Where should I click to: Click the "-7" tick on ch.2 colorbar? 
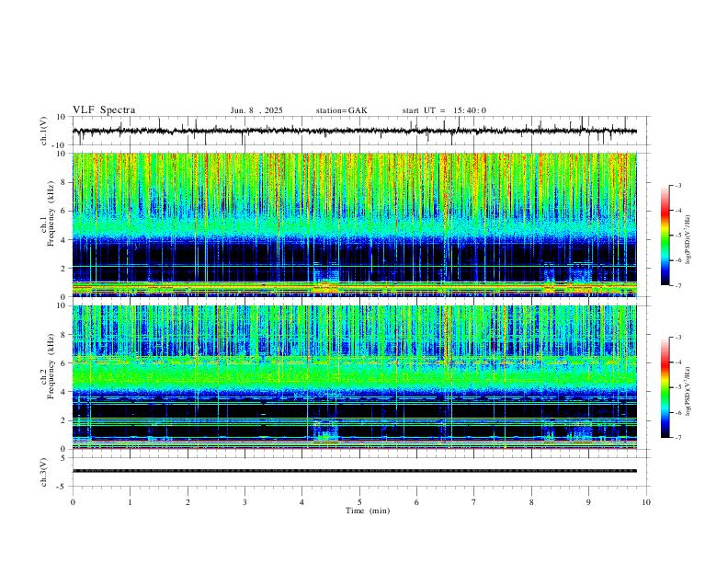677,438
